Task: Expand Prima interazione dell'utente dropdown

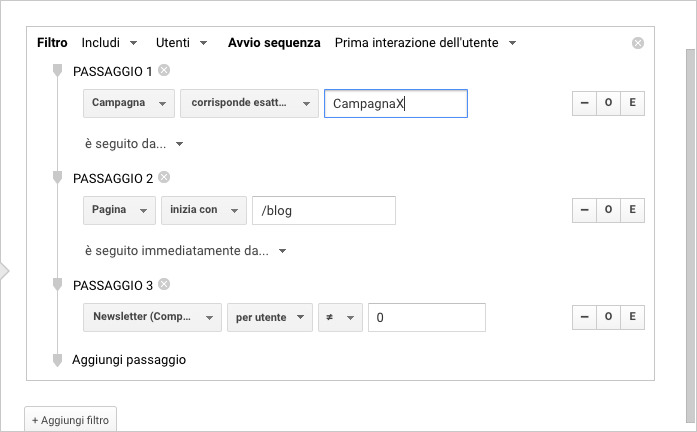Action: [x=425, y=43]
